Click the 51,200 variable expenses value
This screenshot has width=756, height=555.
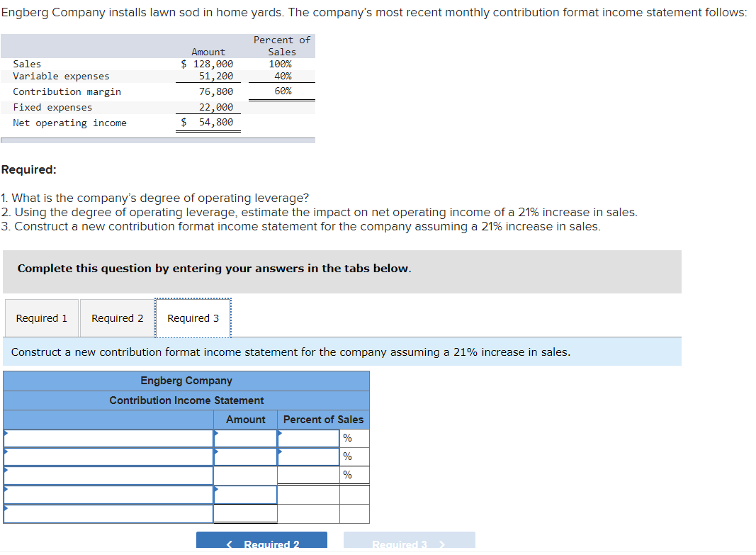[216, 76]
